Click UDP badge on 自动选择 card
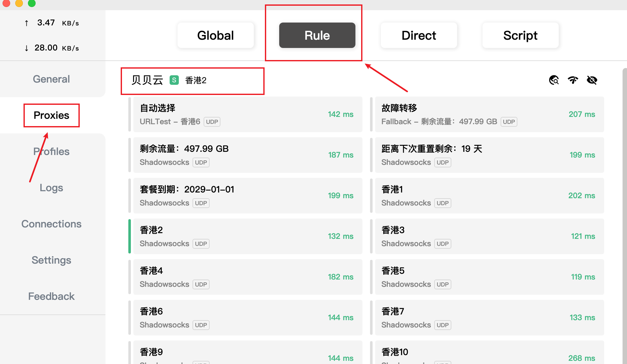The width and height of the screenshot is (627, 364). 212,122
